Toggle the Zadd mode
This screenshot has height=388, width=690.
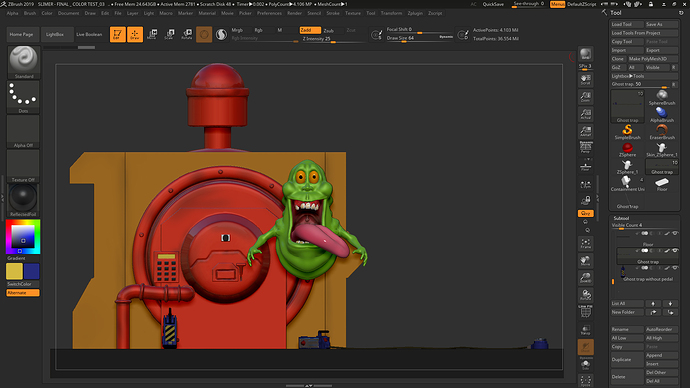[x=310, y=30]
